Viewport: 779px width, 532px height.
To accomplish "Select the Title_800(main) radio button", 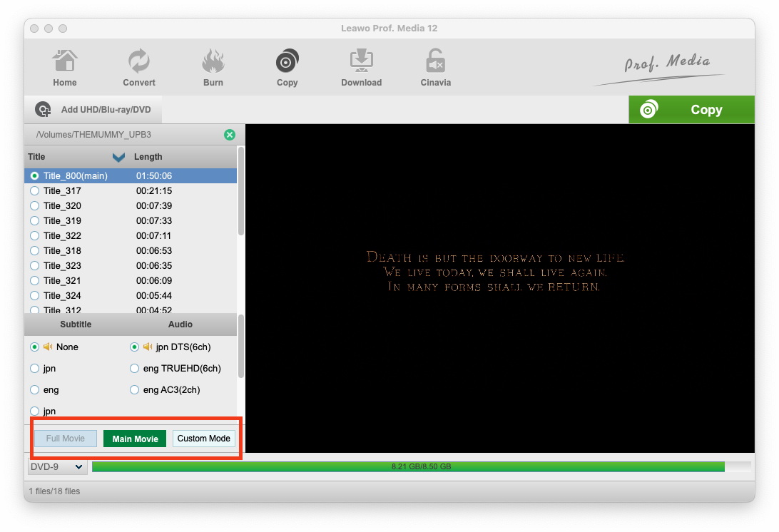I will [x=34, y=176].
